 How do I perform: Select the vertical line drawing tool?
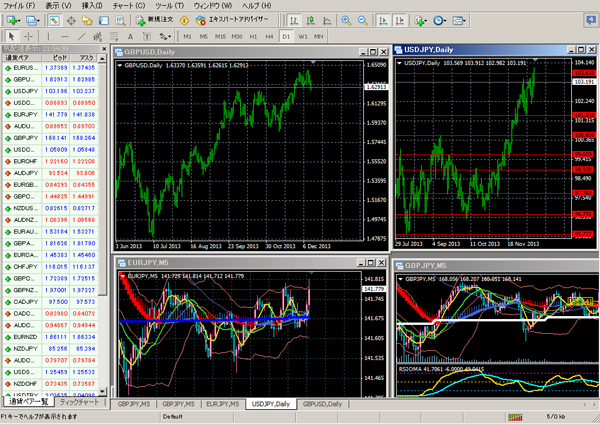(48, 36)
